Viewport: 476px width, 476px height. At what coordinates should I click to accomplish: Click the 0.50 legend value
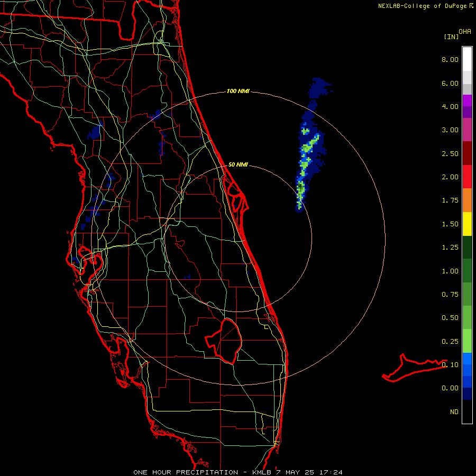point(450,318)
